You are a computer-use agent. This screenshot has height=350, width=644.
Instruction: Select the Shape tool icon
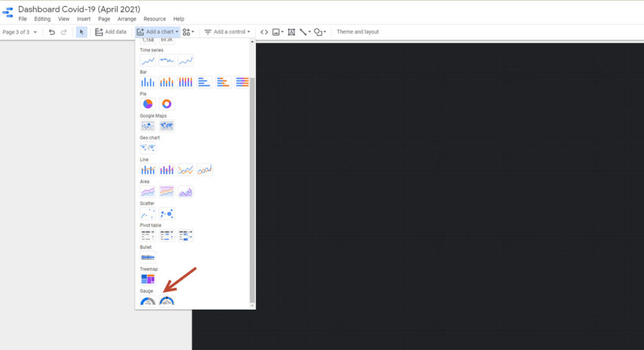pos(318,32)
